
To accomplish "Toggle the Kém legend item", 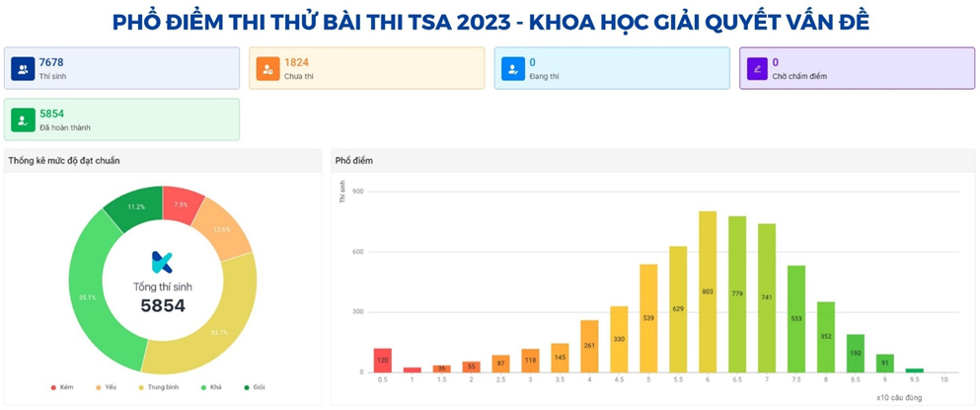I will (x=63, y=387).
